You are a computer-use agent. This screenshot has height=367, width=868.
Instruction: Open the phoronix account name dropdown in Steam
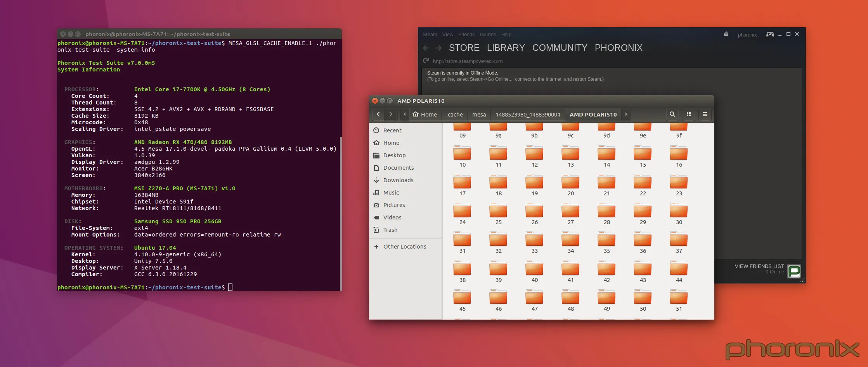(747, 35)
